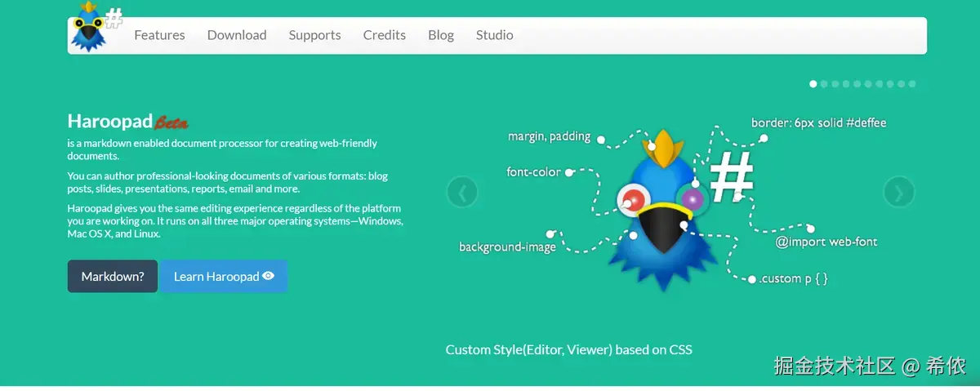Select the third carousel indicator dot
The image size is (980, 391).
click(835, 83)
